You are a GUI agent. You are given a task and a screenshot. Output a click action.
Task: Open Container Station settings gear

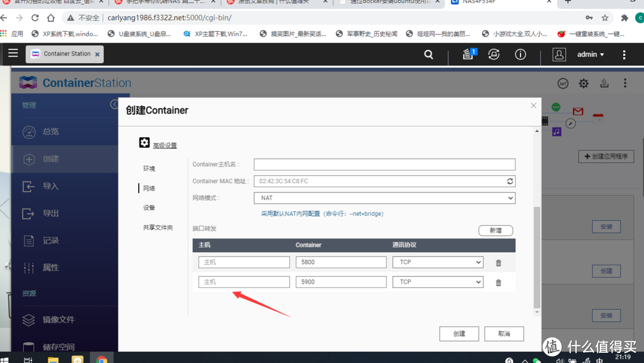pos(584,83)
